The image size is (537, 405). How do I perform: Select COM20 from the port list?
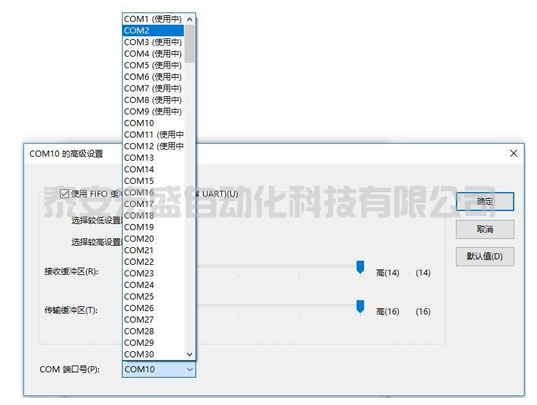tap(153, 239)
